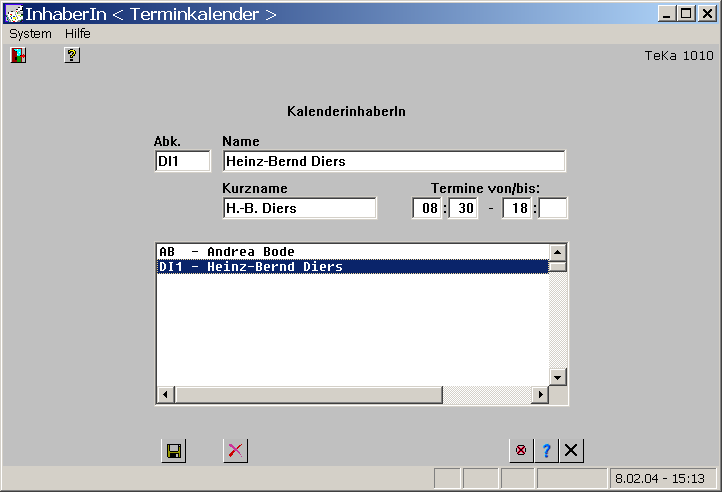Click the application icon in title bar
722x492 pixels.
click(14, 14)
